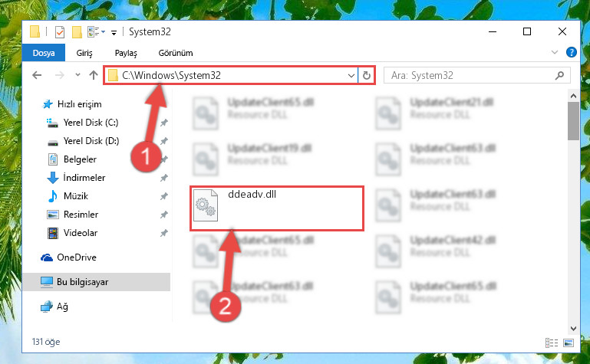
Task: Refresh the System32 folder view
Action: [x=366, y=76]
